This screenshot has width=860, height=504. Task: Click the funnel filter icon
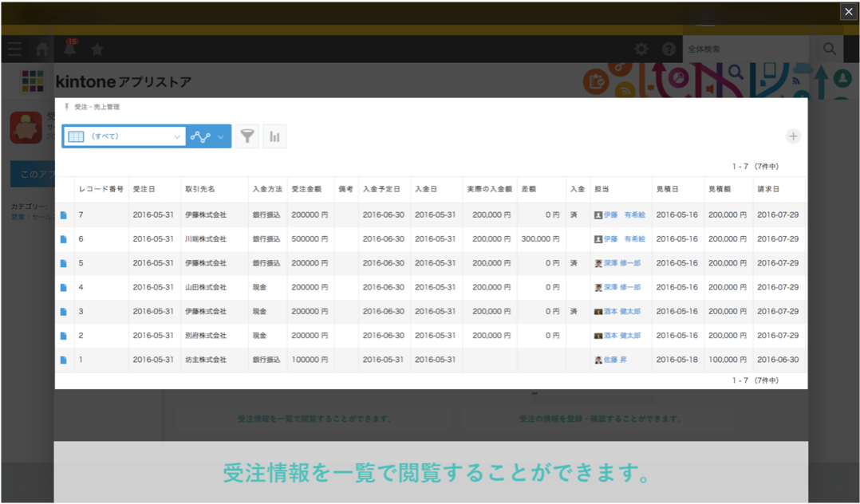point(247,136)
